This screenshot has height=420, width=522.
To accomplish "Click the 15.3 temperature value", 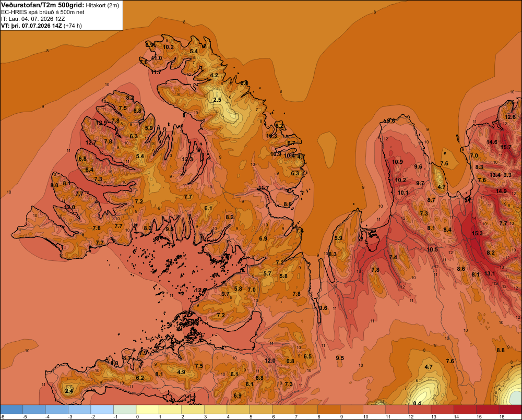I will coord(477,233).
